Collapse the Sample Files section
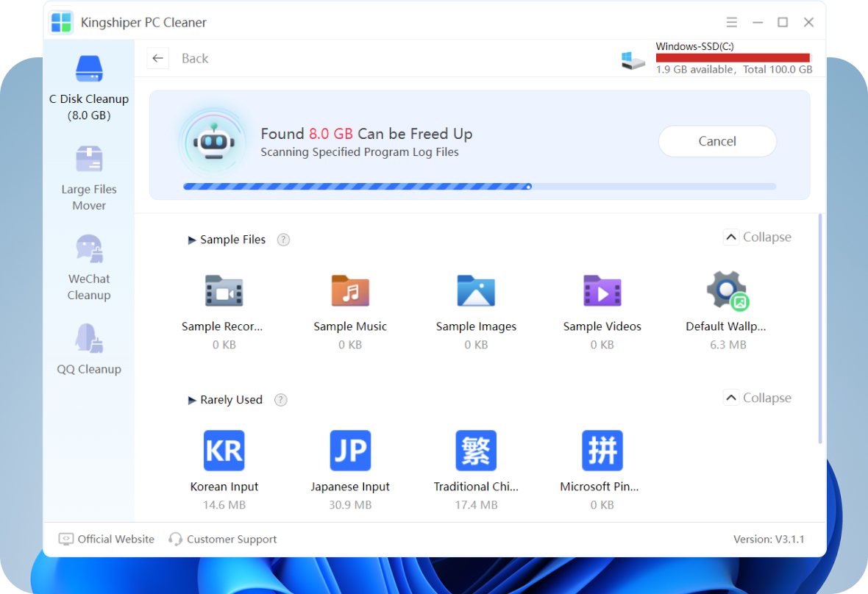The height and width of the screenshot is (594, 868). click(758, 237)
